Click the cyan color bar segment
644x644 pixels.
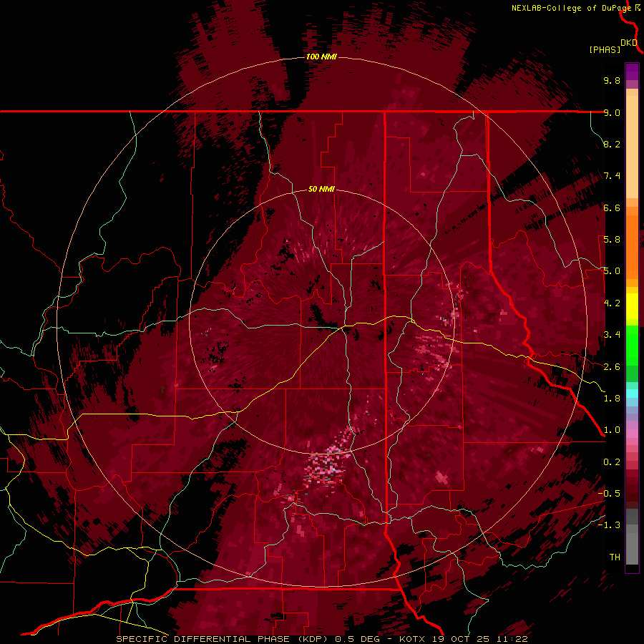coord(632,394)
